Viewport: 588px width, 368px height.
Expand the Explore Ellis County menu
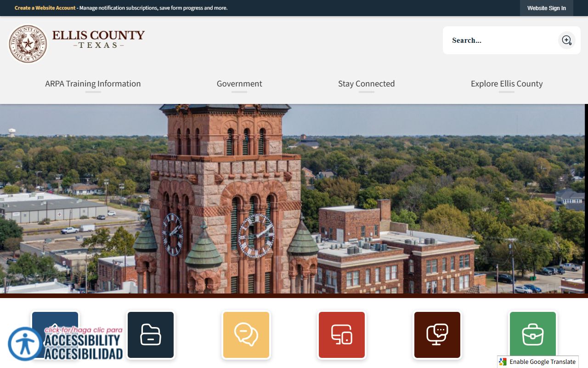tap(507, 84)
